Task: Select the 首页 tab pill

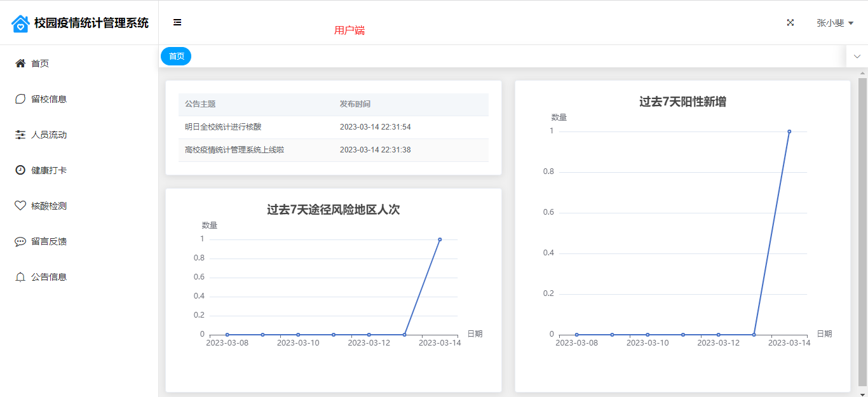Action: (x=176, y=57)
